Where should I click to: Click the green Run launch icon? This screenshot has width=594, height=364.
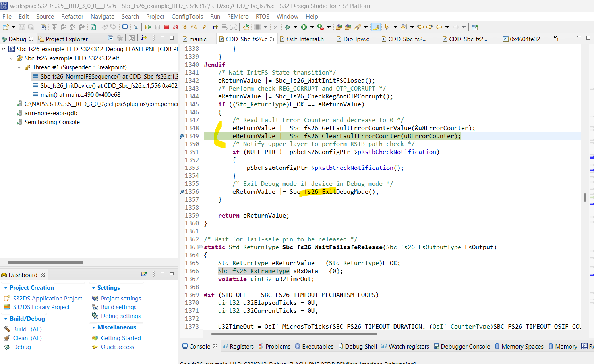pyautogui.click(x=304, y=27)
